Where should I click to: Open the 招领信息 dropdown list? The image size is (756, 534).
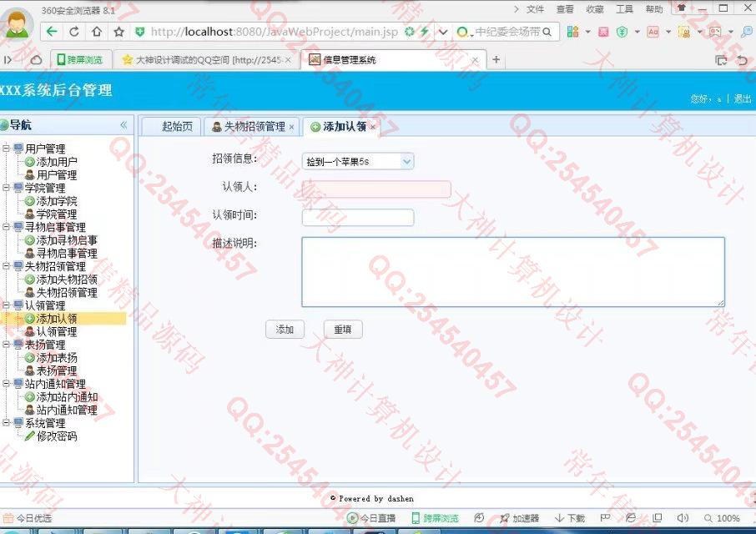pyautogui.click(x=406, y=161)
